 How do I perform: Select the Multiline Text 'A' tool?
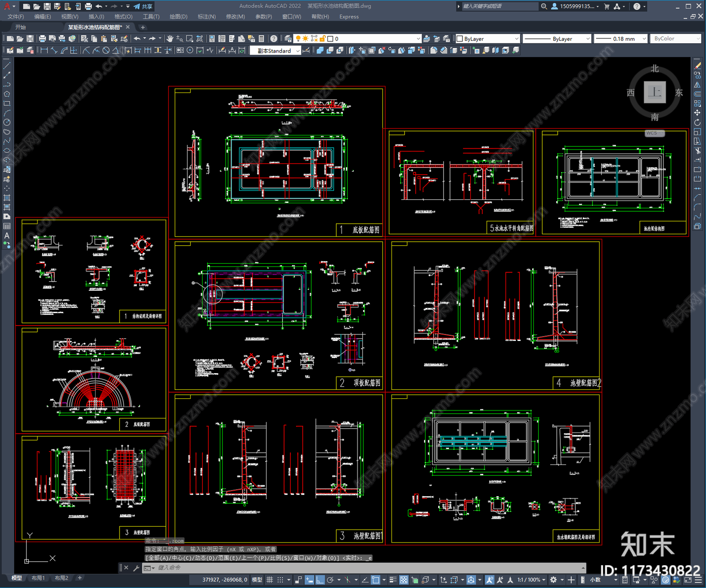(7, 236)
